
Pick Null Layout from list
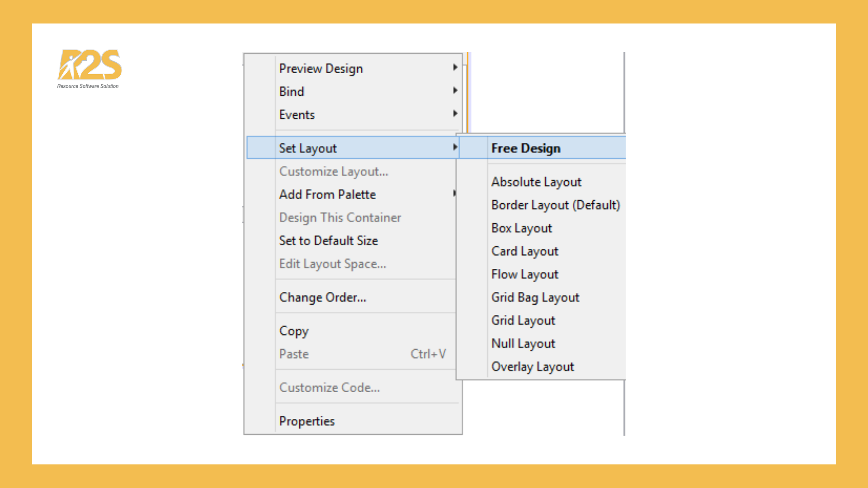click(x=523, y=343)
